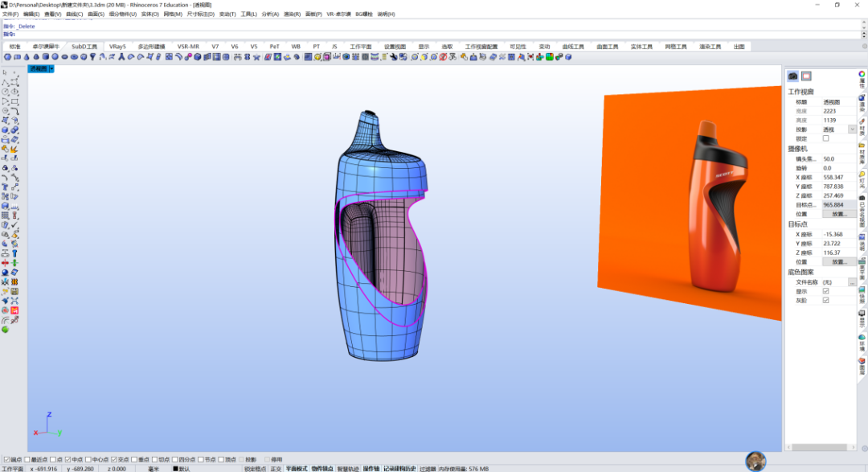Toggle the 灰阶 grayscale wallpaper checkbox
The width and height of the screenshot is (868, 472).
coord(826,300)
